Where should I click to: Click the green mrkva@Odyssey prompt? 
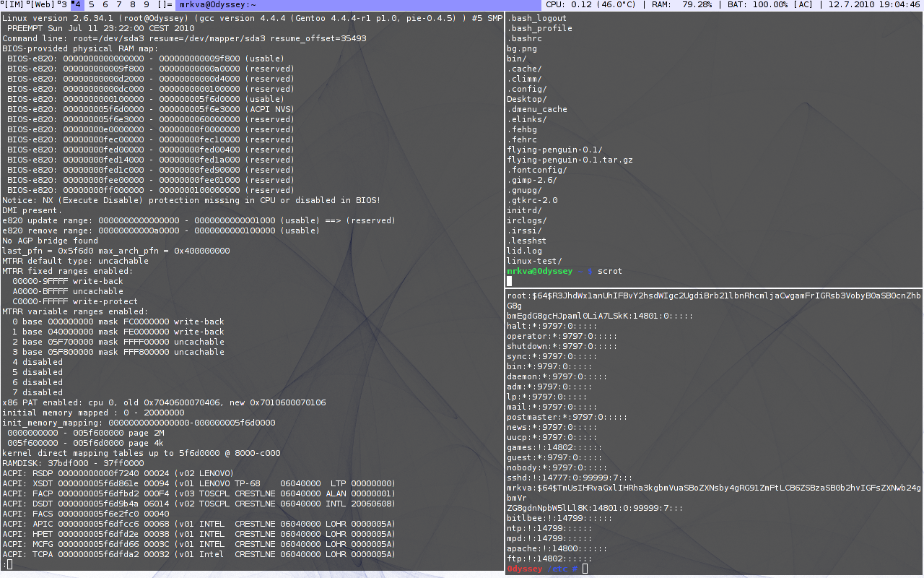coord(539,271)
